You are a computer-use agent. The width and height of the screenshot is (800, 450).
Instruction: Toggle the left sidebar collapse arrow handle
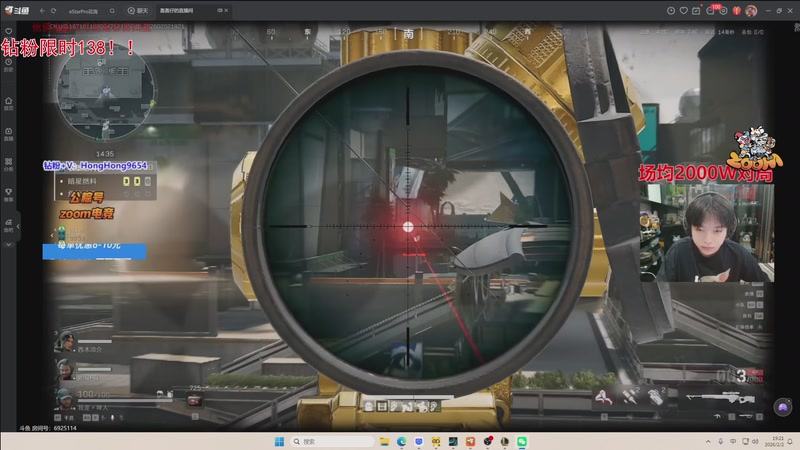pos(18,226)
